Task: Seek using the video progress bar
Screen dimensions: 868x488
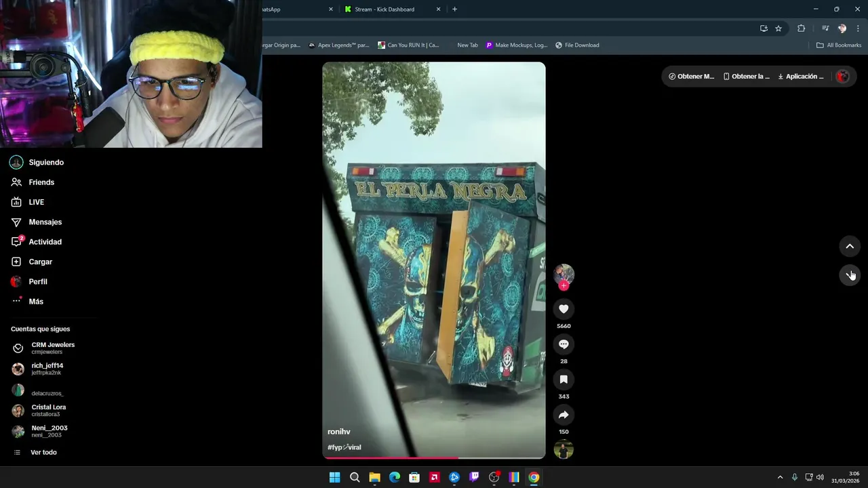Action: [434, 457]
